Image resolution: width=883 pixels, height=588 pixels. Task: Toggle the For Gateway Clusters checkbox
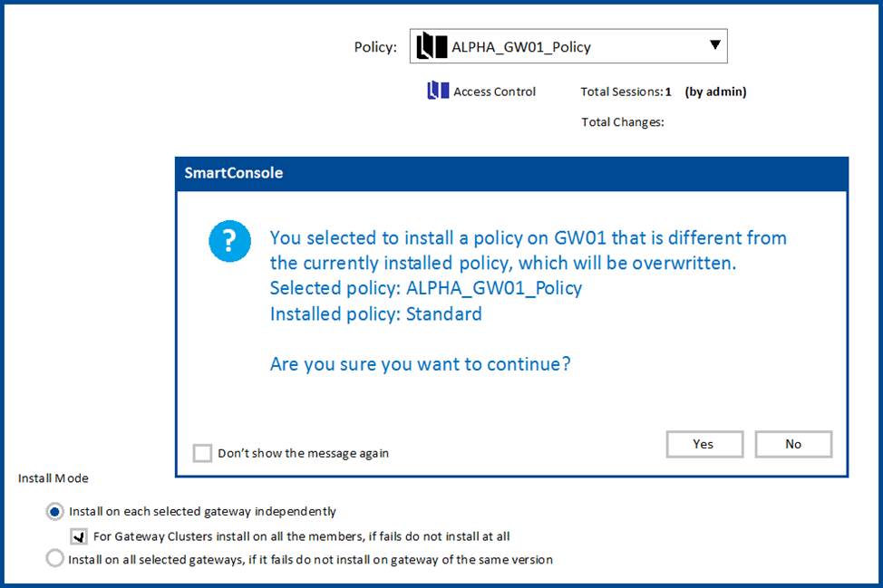[79, 536]
